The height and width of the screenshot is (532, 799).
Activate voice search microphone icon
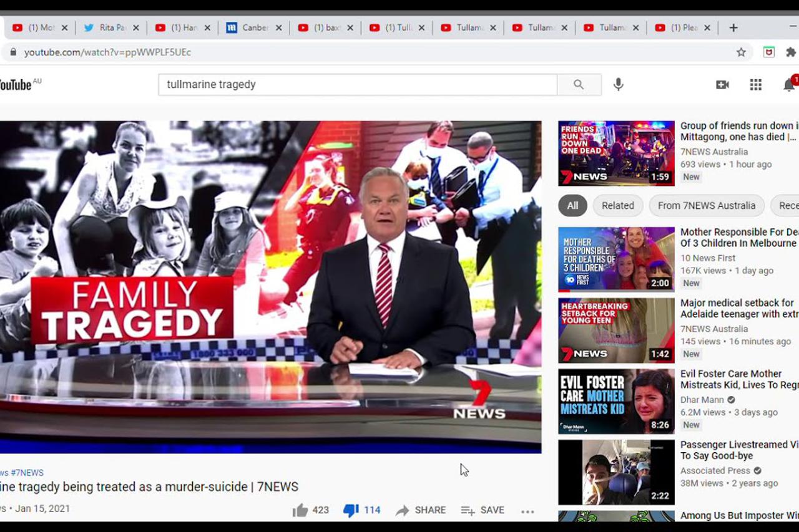point(618,85)
